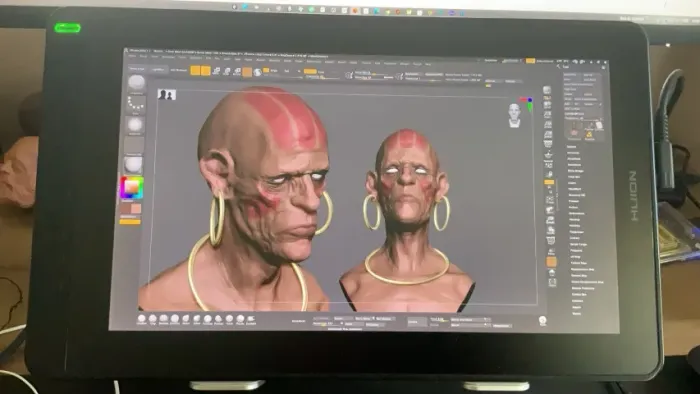Click the Scroll icon in right shelf
The width and height of the screenshot is (700, 394).
(547, 105)
